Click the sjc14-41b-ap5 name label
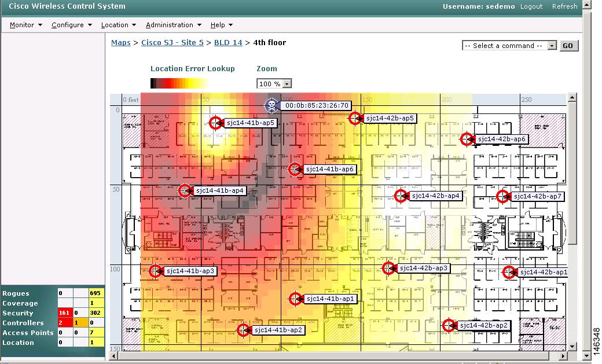Image resolution: width=602 pixels, height=364 pixels. (x=250, y=123)
